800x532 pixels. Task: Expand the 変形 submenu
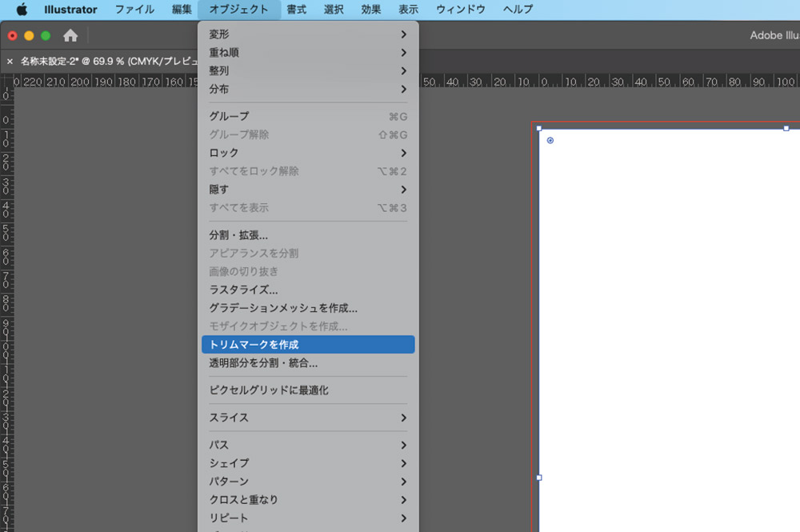(x=308, y=34)
